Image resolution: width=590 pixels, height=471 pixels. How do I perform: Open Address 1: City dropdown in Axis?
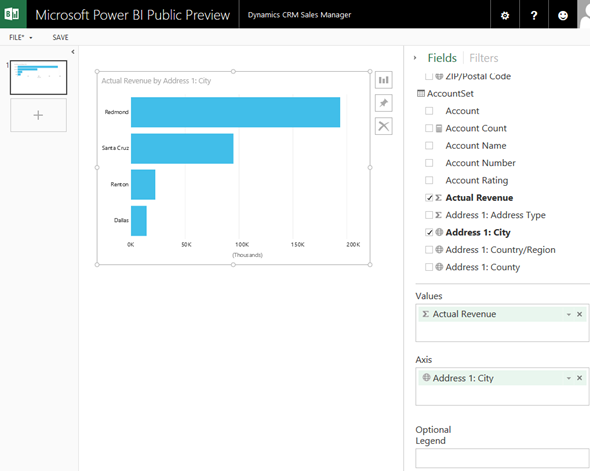pyautogui.click(x=569, y=378)
